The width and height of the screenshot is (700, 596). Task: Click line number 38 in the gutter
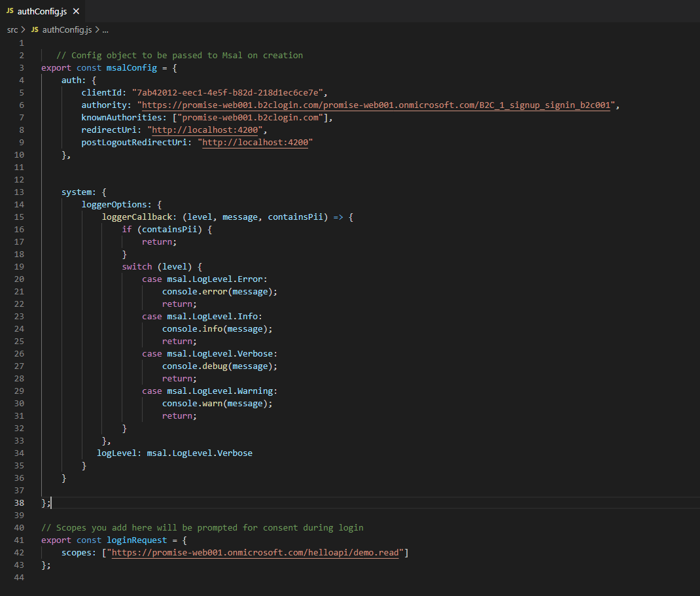19,502
